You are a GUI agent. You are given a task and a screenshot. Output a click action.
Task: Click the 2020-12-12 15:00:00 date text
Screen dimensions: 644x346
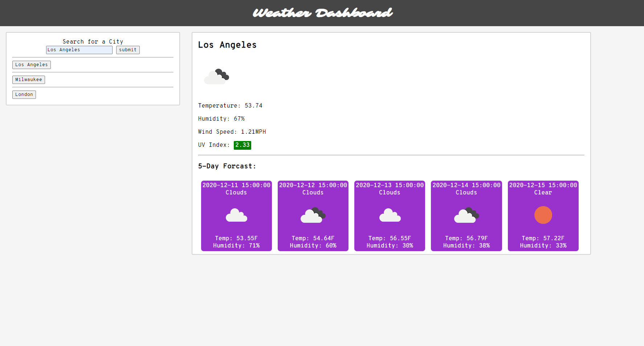coord(313,185)
